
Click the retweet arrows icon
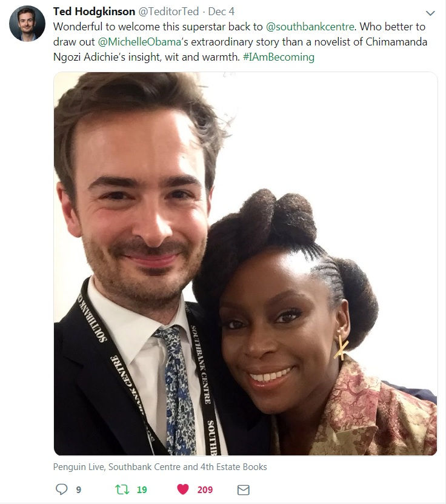click(122, 489)
